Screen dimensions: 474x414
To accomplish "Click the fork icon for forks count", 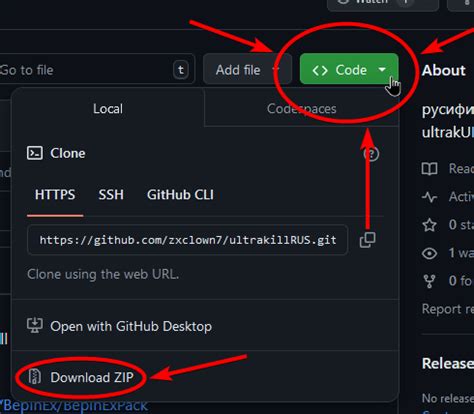I will click(429, 281).
